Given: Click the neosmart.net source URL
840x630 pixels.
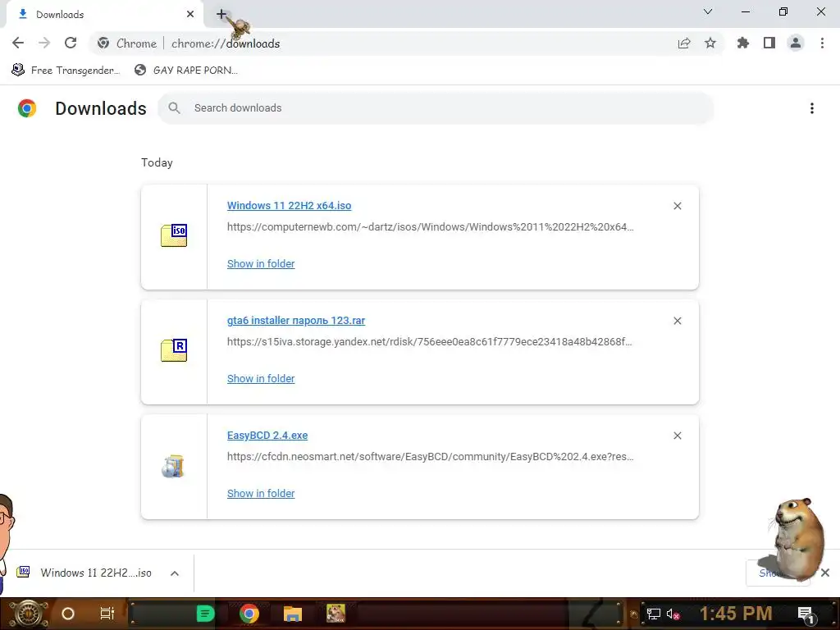Looking at the screenshot, I should [430, 457].
